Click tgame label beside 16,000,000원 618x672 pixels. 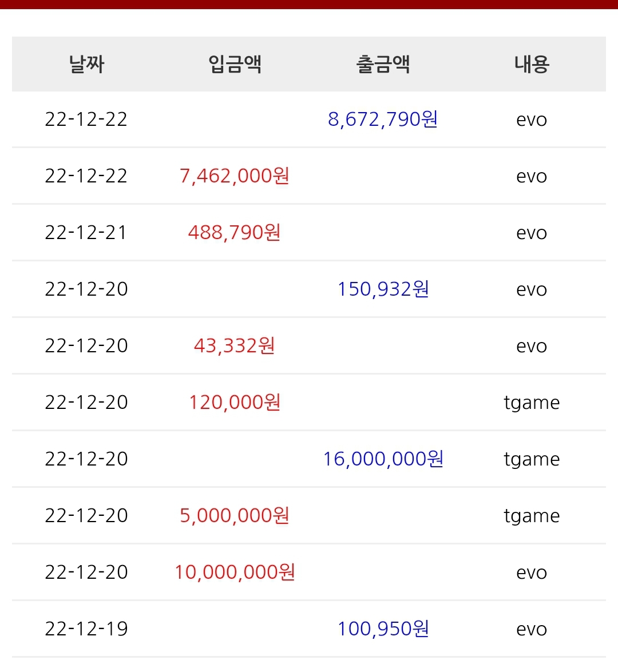point(532,459)
